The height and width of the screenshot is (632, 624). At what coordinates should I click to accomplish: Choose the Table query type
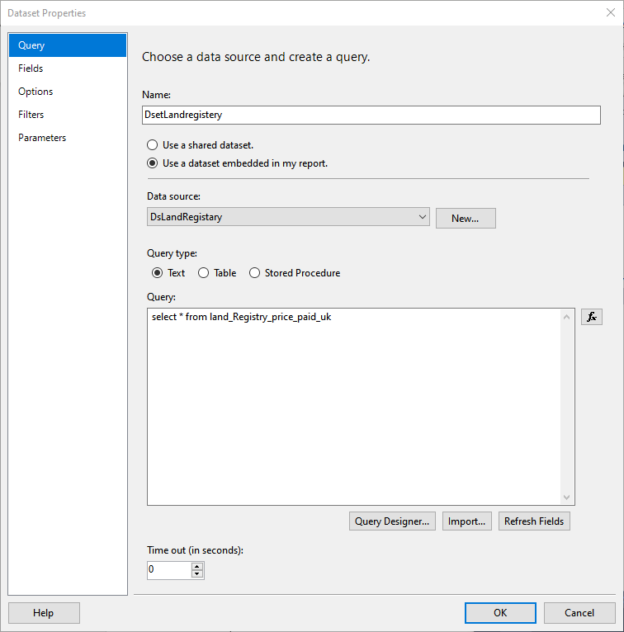[x=203, y=273]
